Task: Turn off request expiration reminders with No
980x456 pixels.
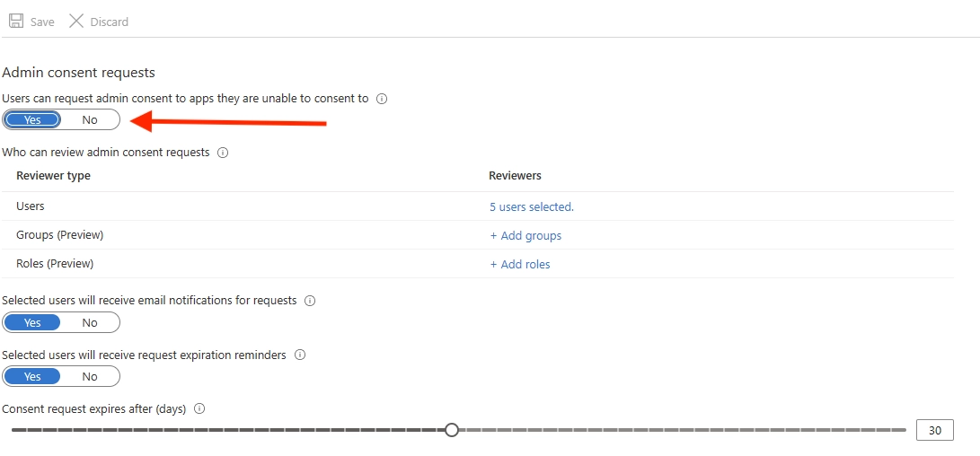Action: [90, 377]
